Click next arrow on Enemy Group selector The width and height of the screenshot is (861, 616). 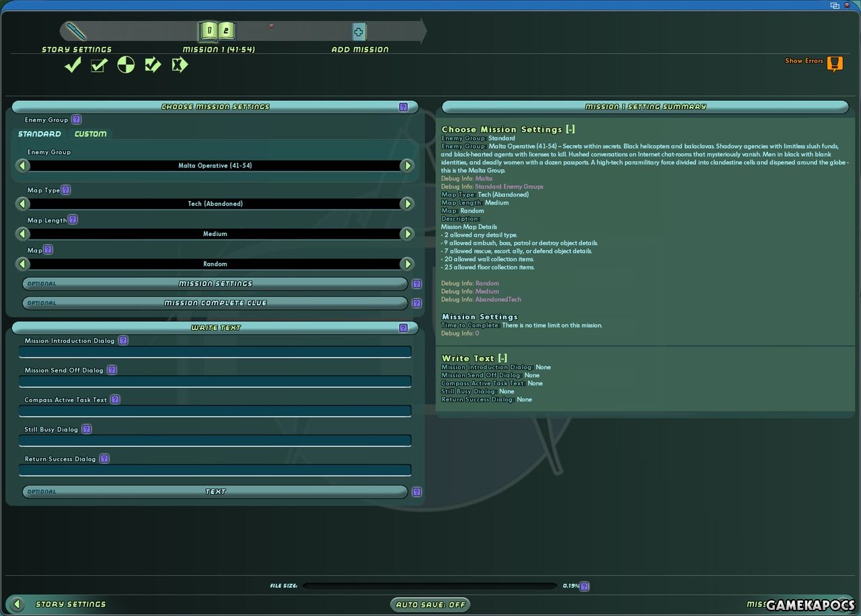click(x=407, y=165)
